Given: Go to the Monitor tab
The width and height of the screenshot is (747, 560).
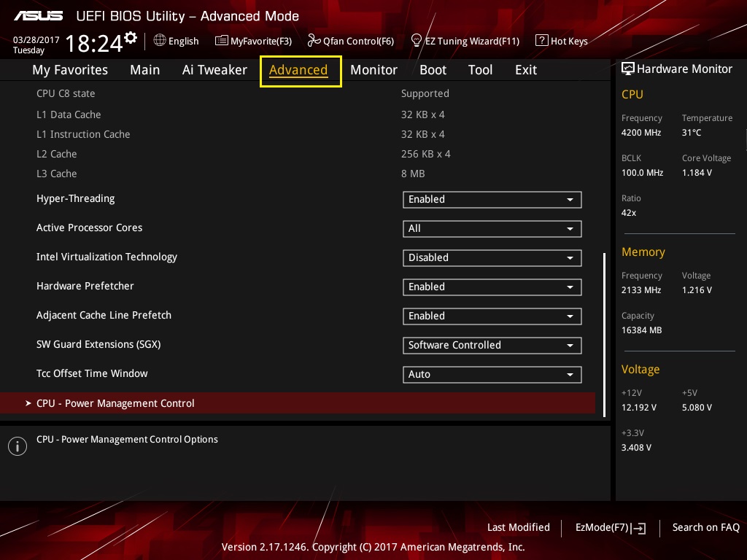Looking at the screenshot, I should click(x=373, y=70).
